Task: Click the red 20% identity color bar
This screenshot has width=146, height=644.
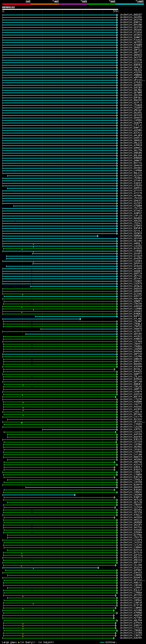Action: click(16, 4)
